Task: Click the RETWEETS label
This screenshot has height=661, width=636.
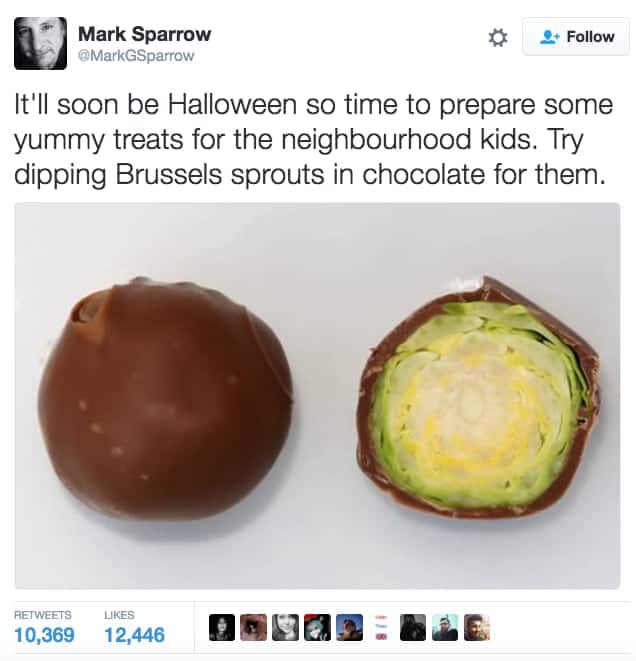Action: [43, 615]
